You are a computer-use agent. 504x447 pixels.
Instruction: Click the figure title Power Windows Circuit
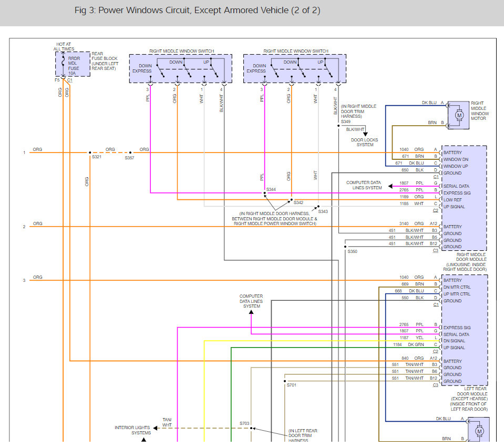198,11
